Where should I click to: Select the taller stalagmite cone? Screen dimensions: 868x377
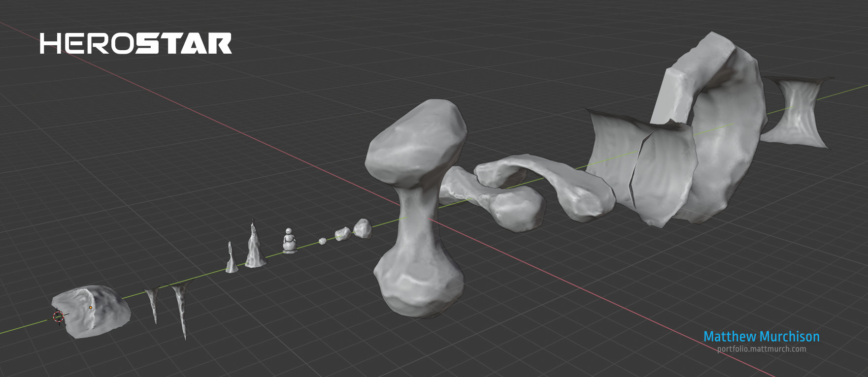[x=255, y=245]
